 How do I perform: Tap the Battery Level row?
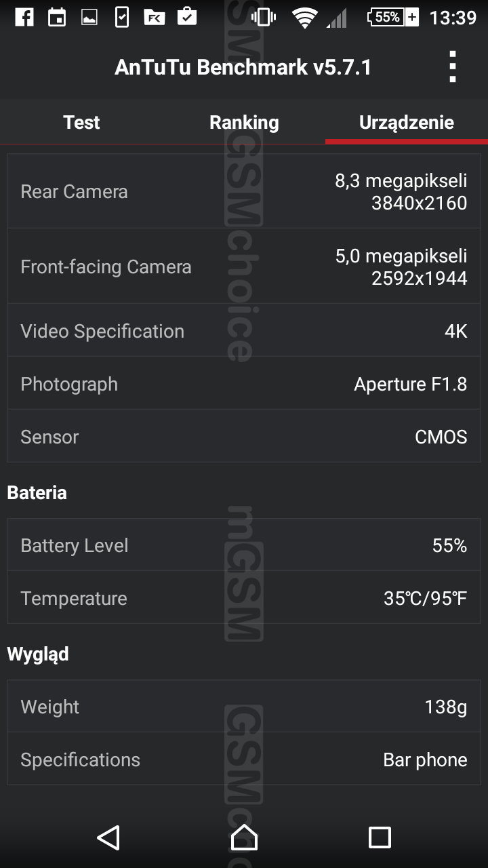pyautogui.click(x=244, y=545)
